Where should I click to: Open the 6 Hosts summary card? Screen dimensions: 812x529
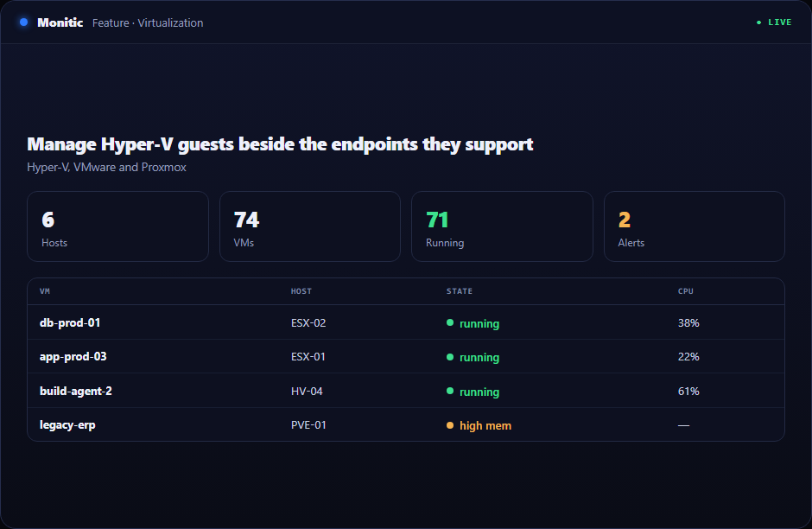tap(118, 226)
